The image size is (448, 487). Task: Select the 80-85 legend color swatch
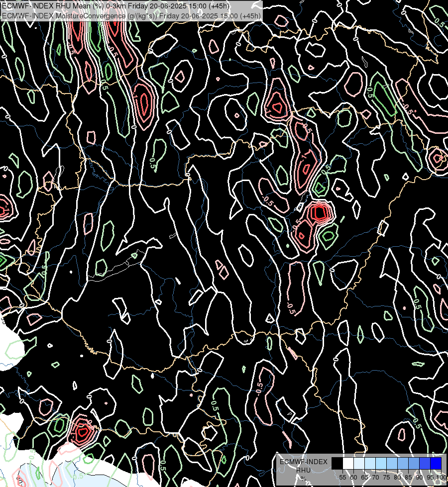pyautogui.click(x=403, y=464)
